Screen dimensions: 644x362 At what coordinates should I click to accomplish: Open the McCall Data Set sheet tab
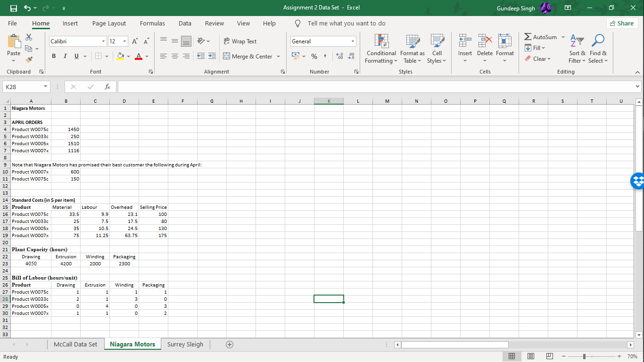tap(75, 345)
